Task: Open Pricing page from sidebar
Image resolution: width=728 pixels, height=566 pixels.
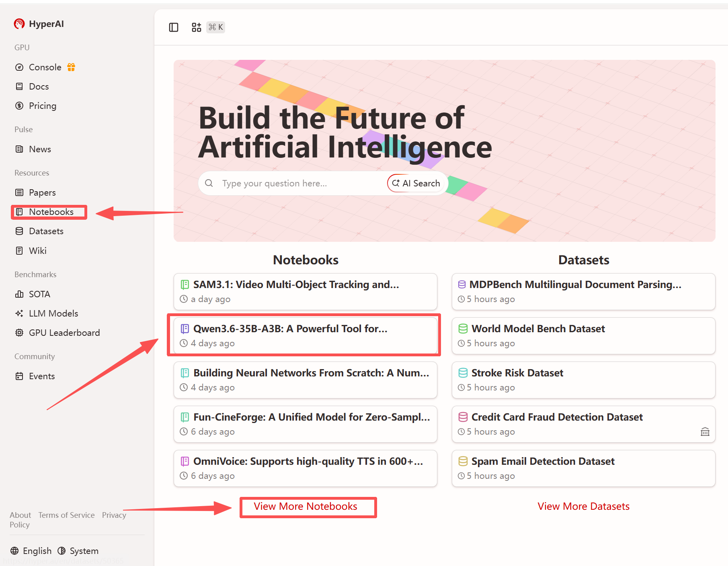Action: (x=42, y=106)
